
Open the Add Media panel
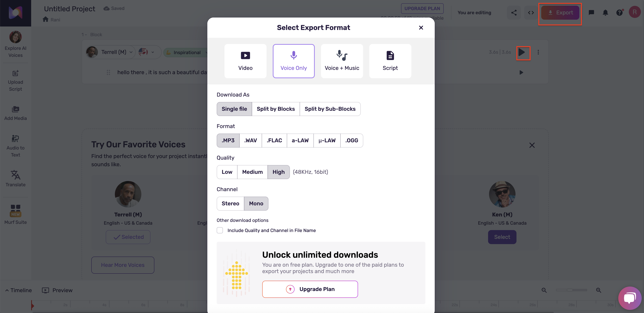pyautogui.click(x=16, y=113)
